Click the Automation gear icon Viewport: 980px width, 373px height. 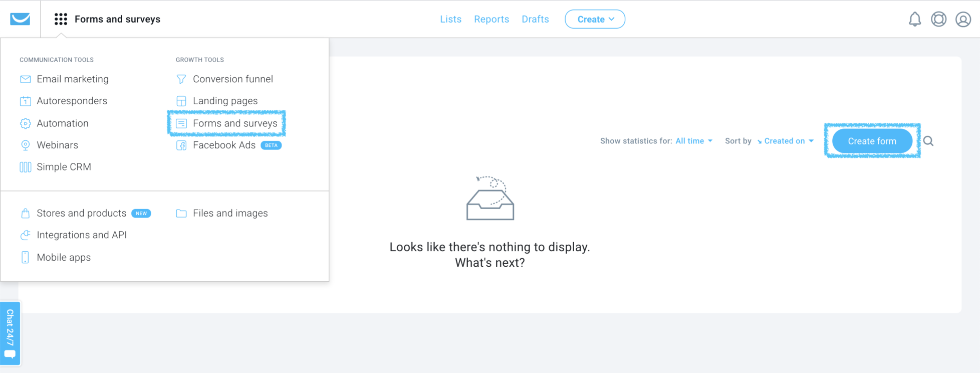pyautogui.click(x=26, y=123)
